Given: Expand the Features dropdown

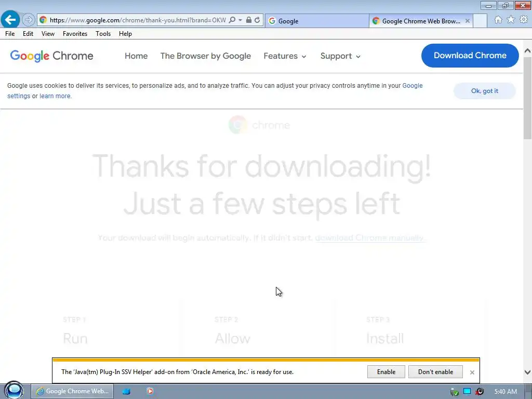Looking at the screenshot, I should click(285, 56).
